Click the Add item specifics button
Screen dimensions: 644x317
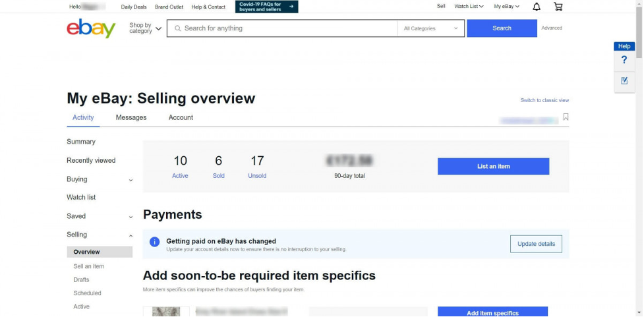click(492, 312)
